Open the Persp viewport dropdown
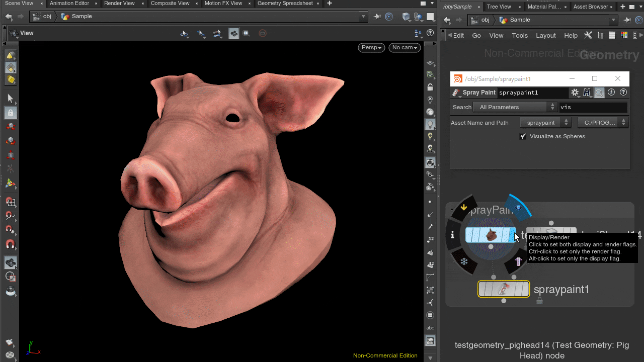The height and width of the screenshot is (362, 644). coord(371,47)
